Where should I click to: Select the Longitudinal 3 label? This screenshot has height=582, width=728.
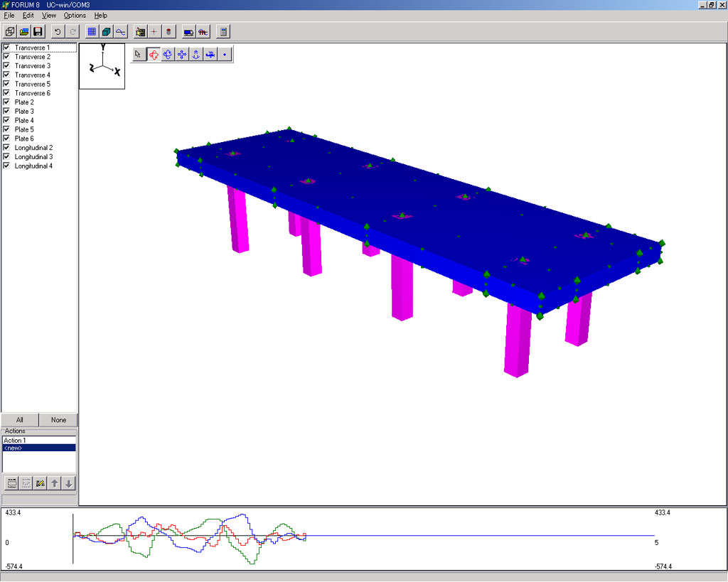33,157
